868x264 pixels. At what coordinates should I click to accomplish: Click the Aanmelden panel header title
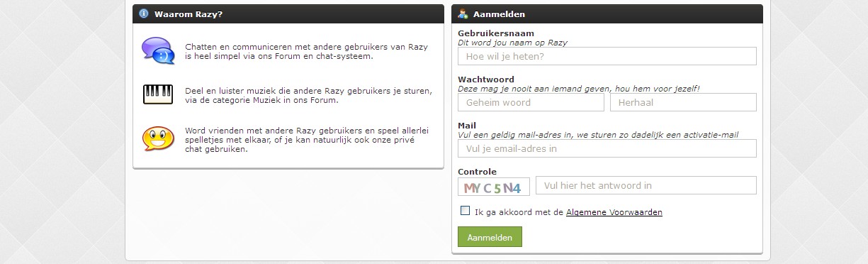coord(499,13)
